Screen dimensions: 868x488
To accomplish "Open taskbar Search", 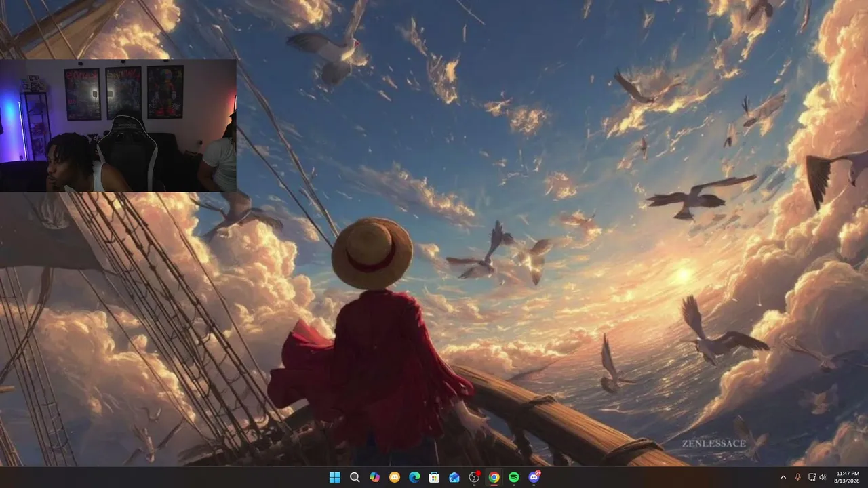I will (355, 477).
